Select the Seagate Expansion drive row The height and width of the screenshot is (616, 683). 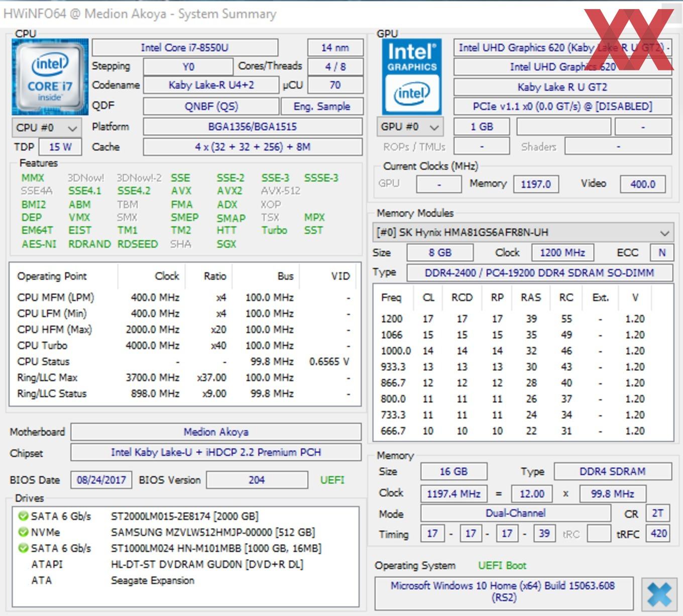[185, 580]
